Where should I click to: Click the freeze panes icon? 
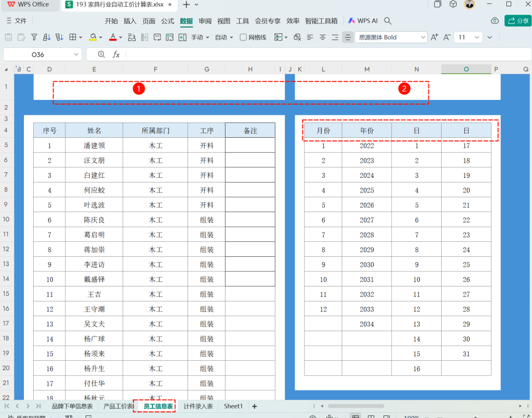click(278, 37)
